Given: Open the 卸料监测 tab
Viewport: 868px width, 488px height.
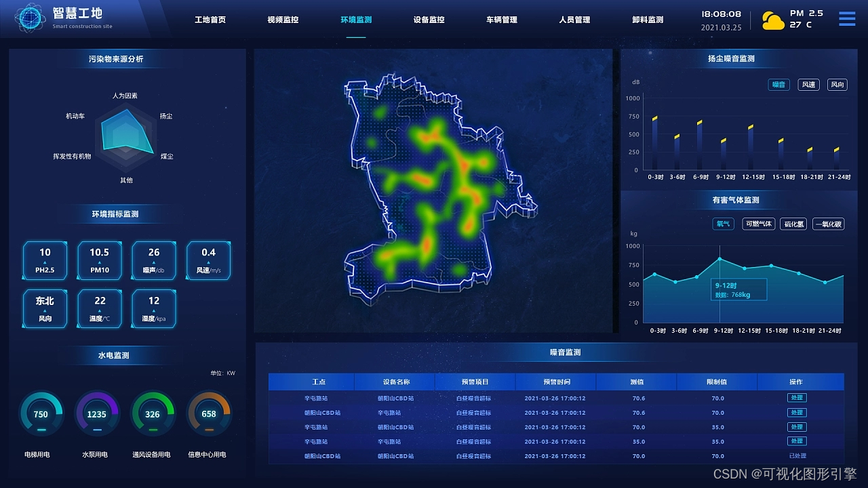Looking at the screenshot, I should coord(648,20).
